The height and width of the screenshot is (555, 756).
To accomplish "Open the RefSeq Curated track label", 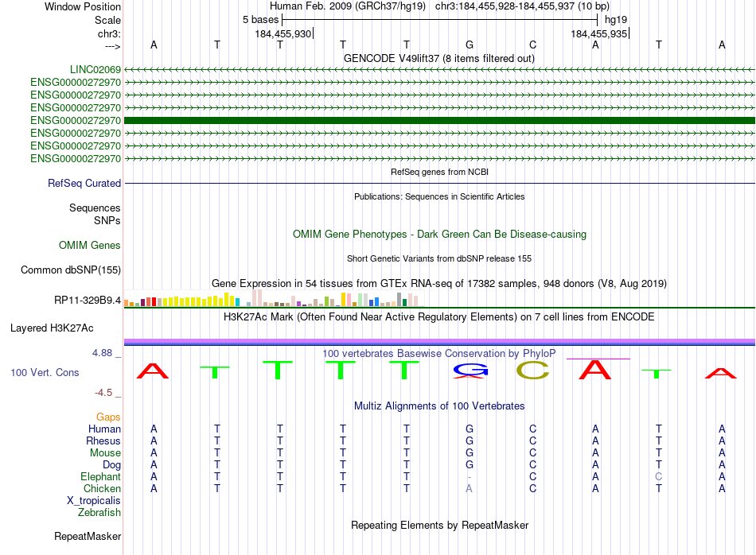I will click(84, 183).
